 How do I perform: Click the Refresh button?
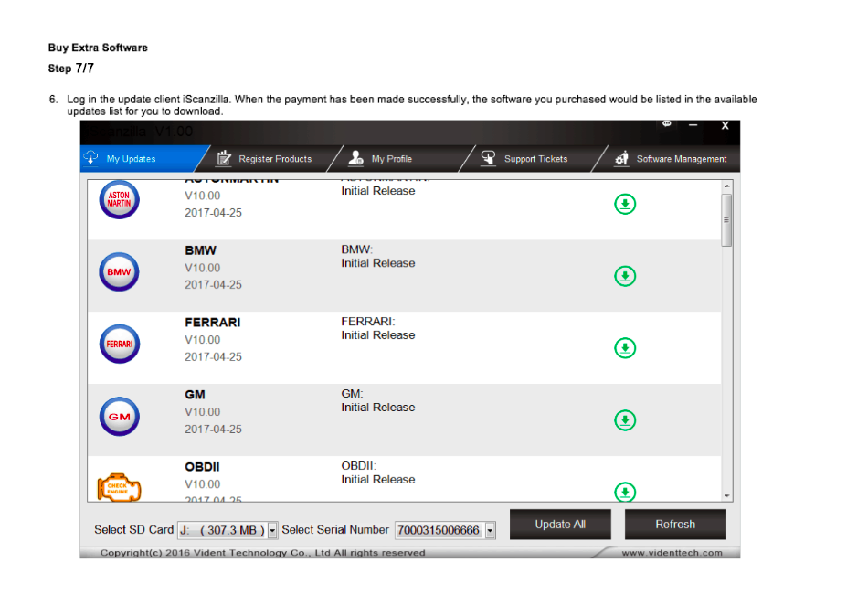[675, 525]
